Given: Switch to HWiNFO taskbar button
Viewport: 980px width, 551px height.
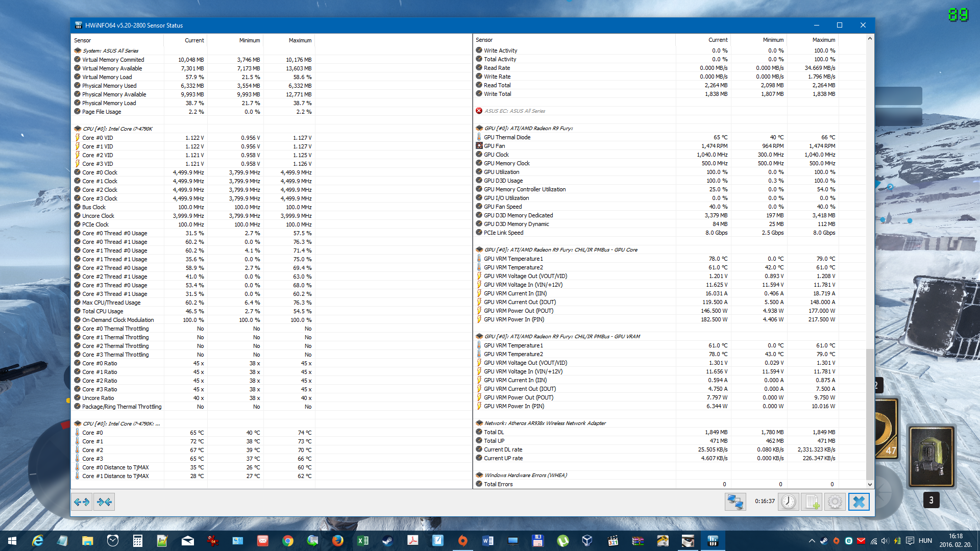Looking at the screenshot, I should (x=713, y=541).
